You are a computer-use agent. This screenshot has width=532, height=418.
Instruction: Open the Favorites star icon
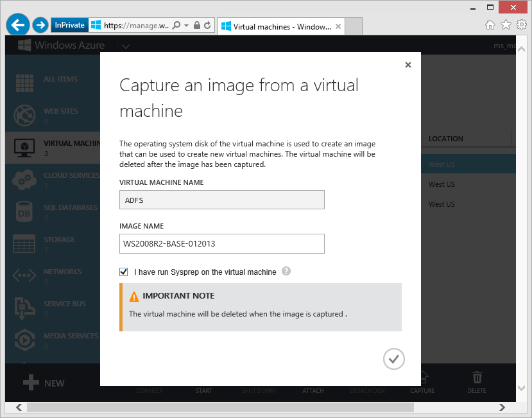click(506, 25)
